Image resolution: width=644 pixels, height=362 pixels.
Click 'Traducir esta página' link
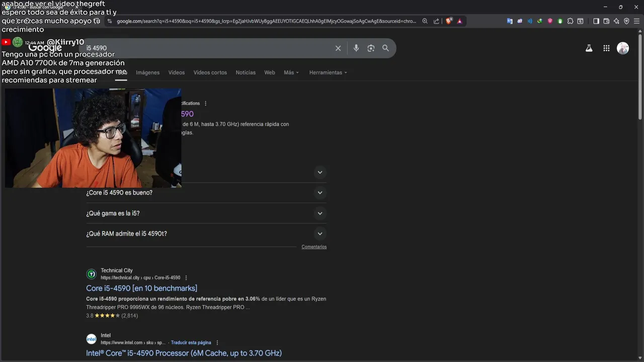[191, 343]
